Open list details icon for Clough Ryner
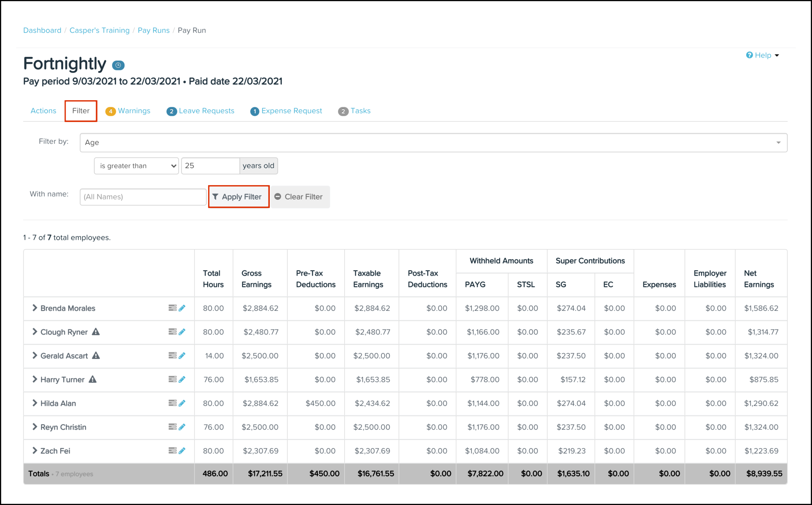The width and height of the screenshot is (812, 505). 172,332
